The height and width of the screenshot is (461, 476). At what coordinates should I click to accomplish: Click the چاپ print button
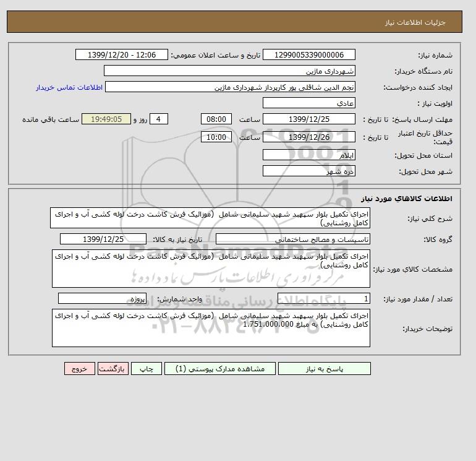147,369
